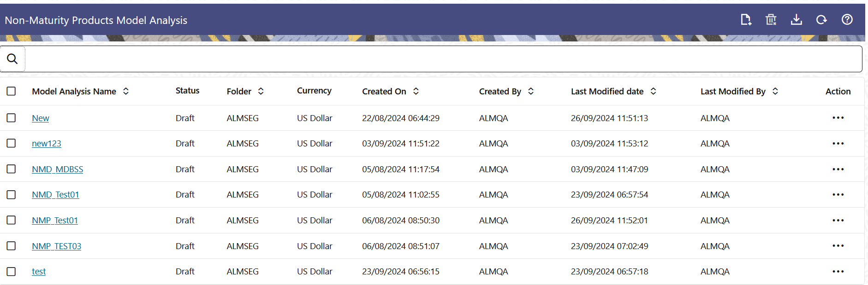This screenshot has width=868, height=285.
Task: Click the delete trash icon in header
Action: (x=771, y=20)
